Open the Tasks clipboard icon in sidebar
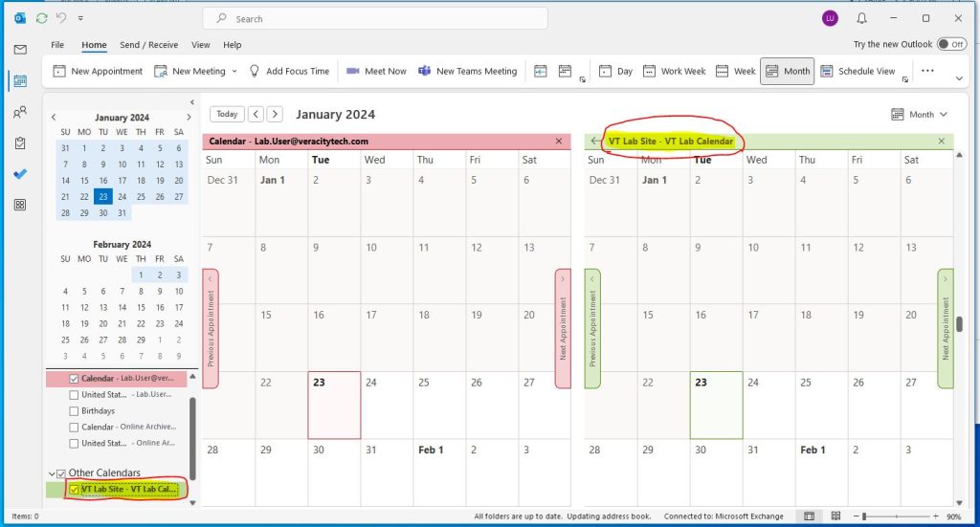This screenshot has width=980, height=527. point(20,143)
